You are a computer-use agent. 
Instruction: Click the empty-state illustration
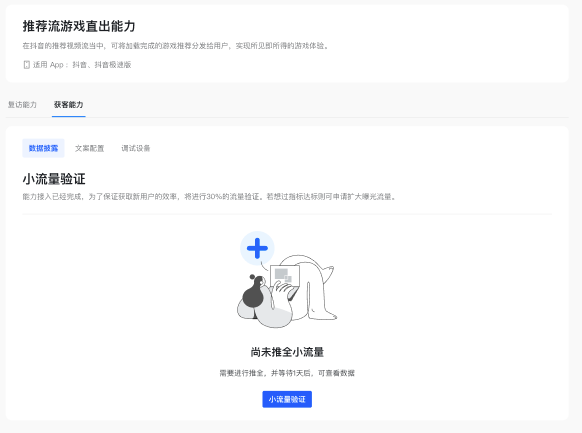[x=287, y=280]
